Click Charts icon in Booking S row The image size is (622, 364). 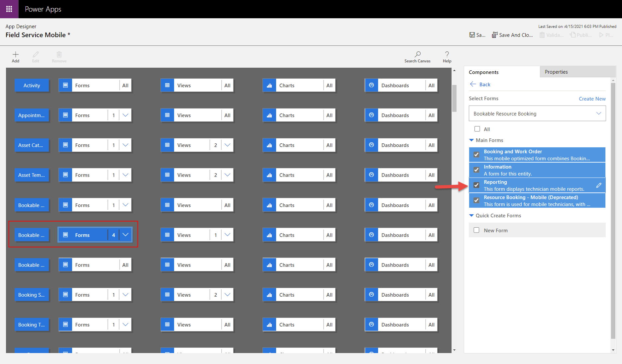pyautogui.click(x=269, y=295)
